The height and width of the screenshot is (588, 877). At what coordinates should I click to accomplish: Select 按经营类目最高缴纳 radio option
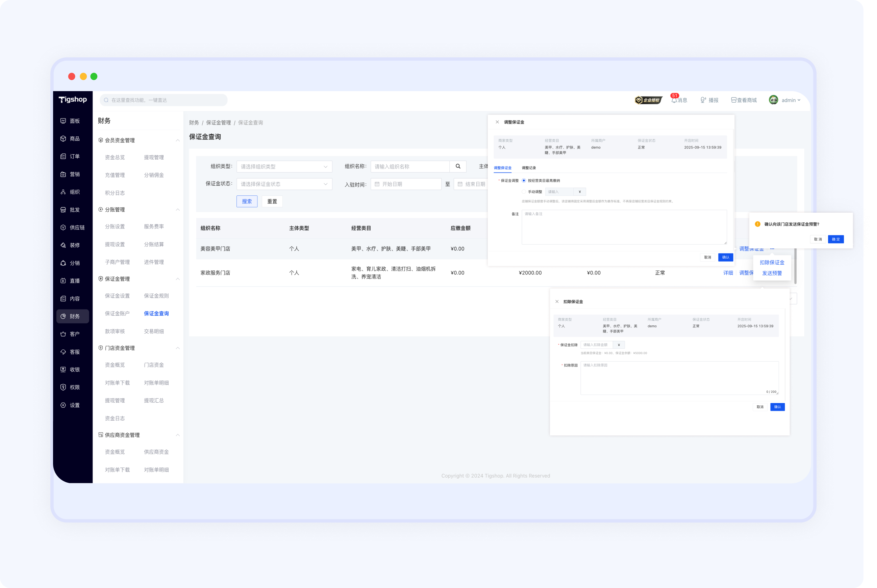coord(524,181)
